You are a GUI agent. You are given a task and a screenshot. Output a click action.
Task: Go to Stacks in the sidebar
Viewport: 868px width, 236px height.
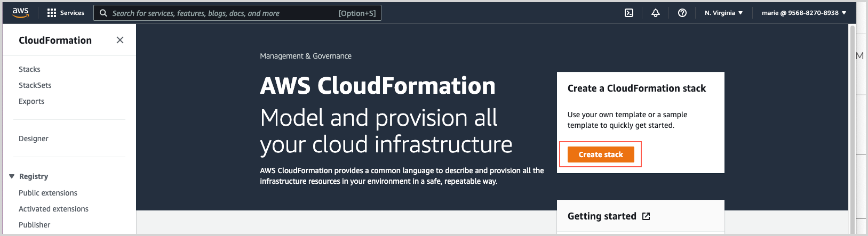pyautogui.click(x=29, y=69)
